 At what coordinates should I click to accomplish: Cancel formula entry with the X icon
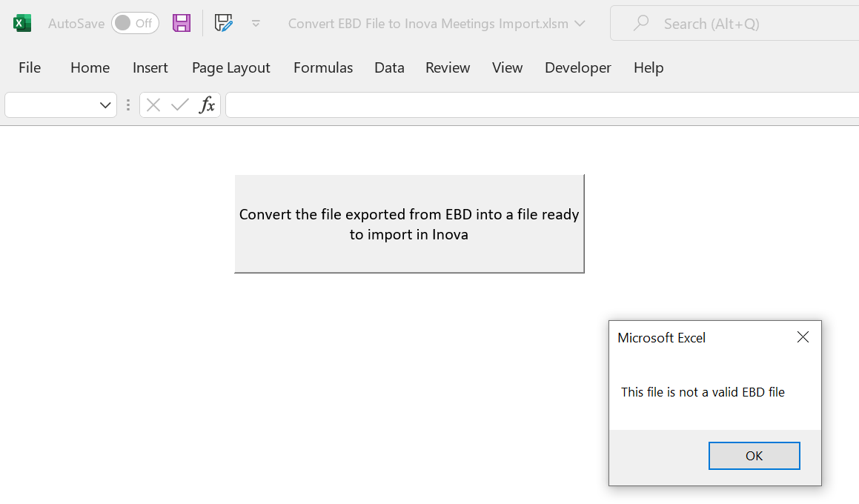(x=153, y=105)
